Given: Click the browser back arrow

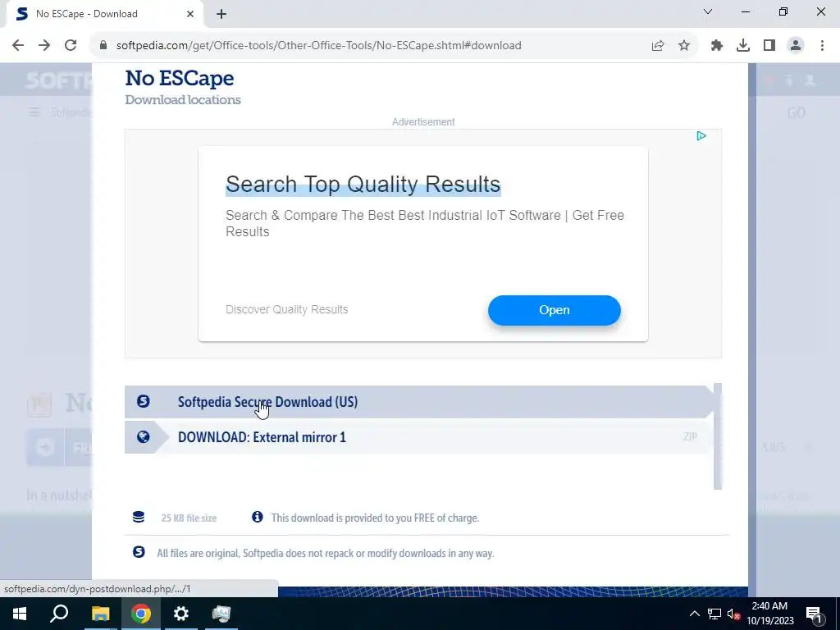Looking at the screenshot, I should pos(18,46).
